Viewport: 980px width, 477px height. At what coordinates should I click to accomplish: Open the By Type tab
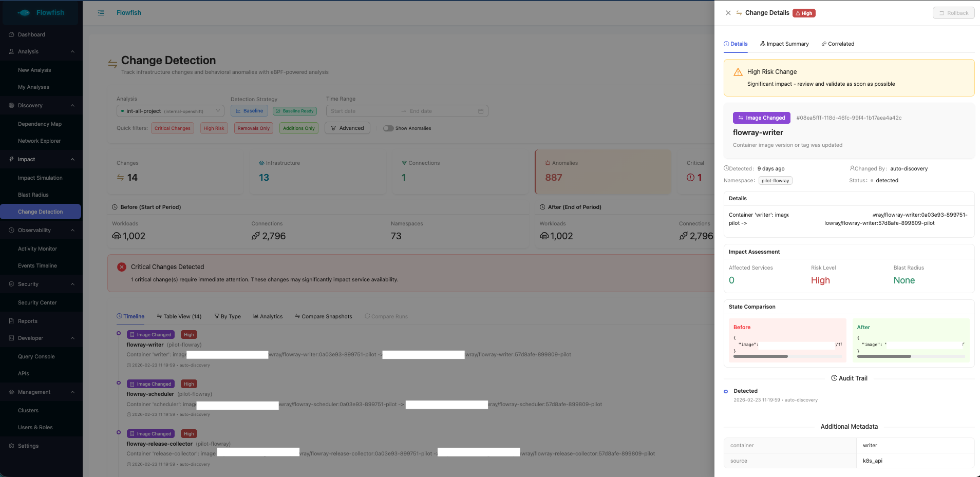click(x=228, y=316)
